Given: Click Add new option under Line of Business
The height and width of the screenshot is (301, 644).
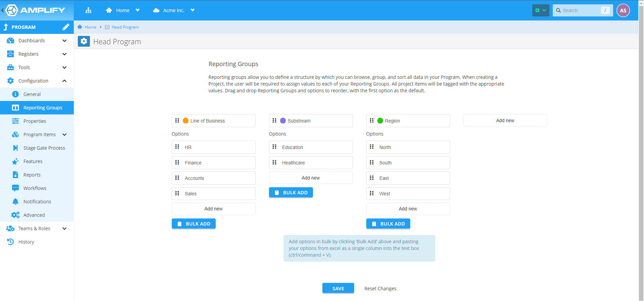Looking at the screenshot, I should [x=213, y=209].
